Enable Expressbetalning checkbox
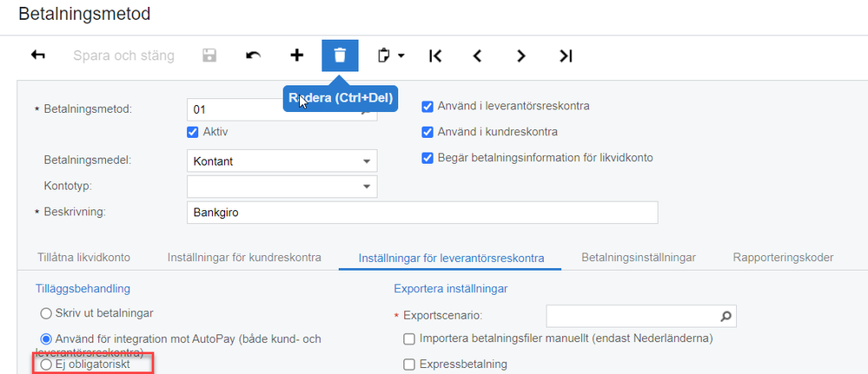 (409, 364)
